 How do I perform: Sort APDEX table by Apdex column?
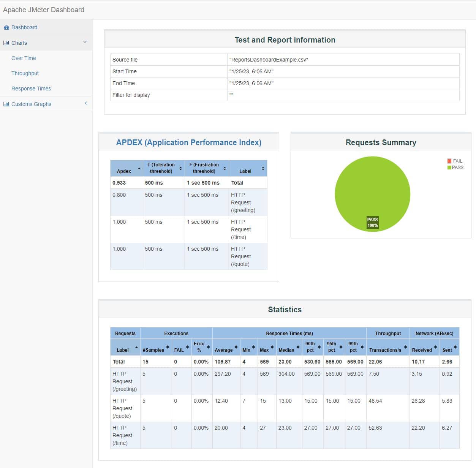127,168
